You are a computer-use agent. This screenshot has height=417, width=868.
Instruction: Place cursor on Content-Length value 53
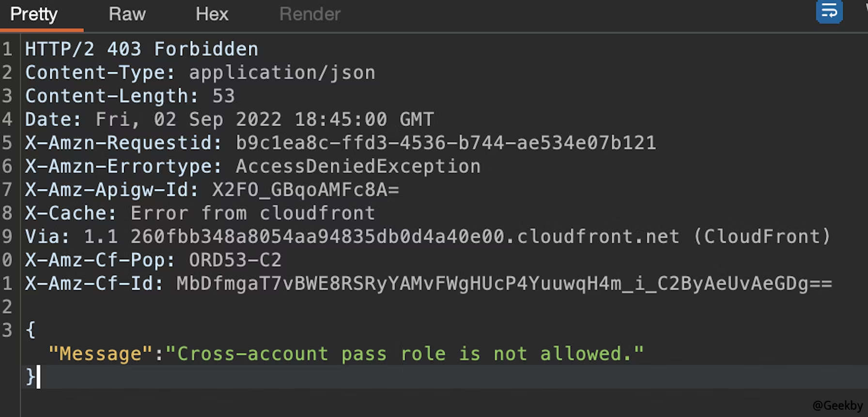point(223,96)
